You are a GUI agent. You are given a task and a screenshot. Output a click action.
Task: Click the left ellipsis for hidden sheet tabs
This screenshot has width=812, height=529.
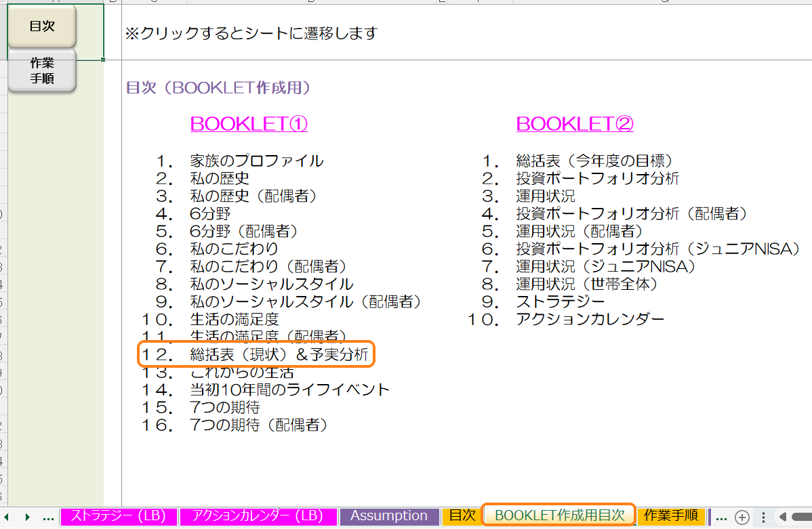(48, 517)
